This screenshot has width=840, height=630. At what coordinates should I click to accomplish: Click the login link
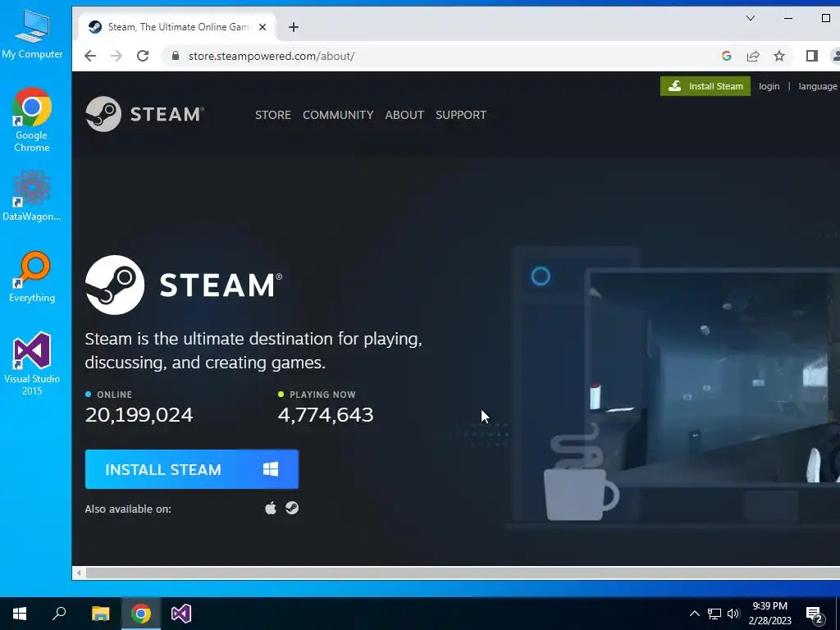tap(769, 86)
